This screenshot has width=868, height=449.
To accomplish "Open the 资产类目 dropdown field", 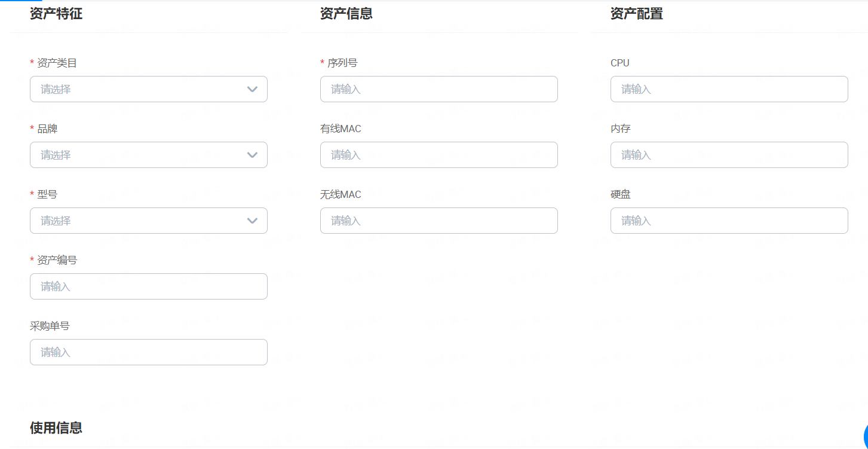I will (x=137, y=89).
